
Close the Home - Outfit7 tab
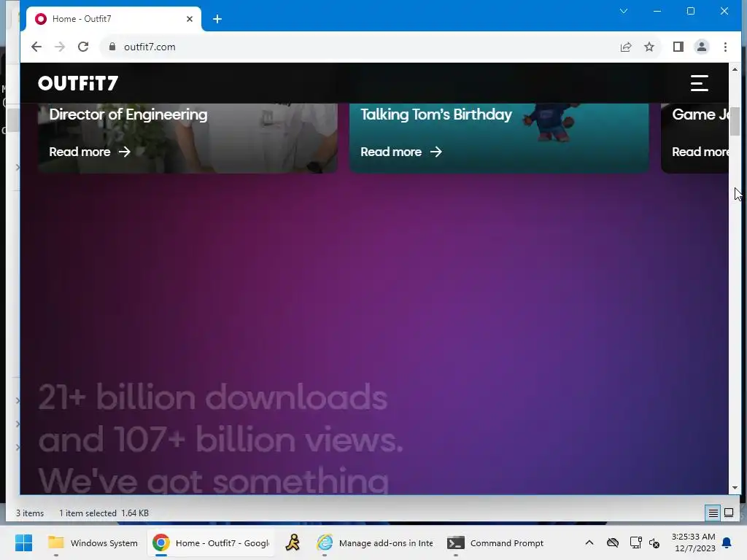[x=190, y=19]
